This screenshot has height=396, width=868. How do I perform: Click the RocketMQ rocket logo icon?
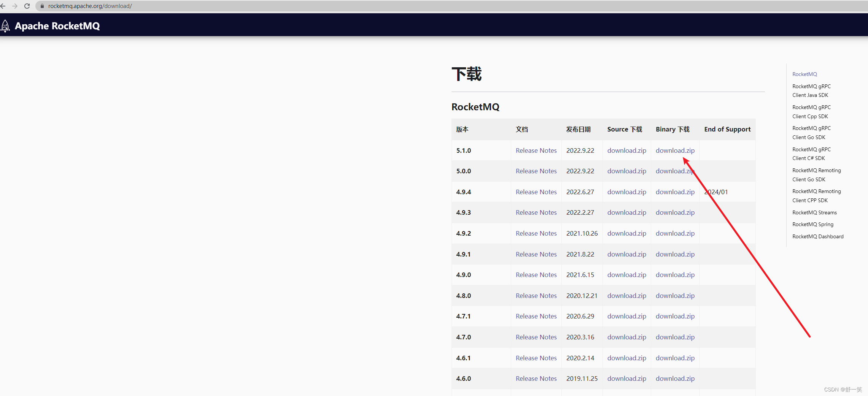[x=5, y=26]
